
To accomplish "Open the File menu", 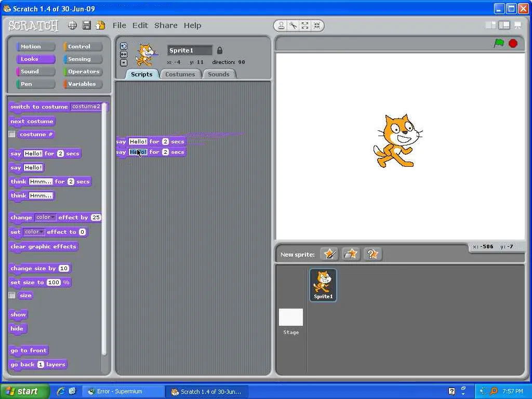I will click(x=119, y=25).
